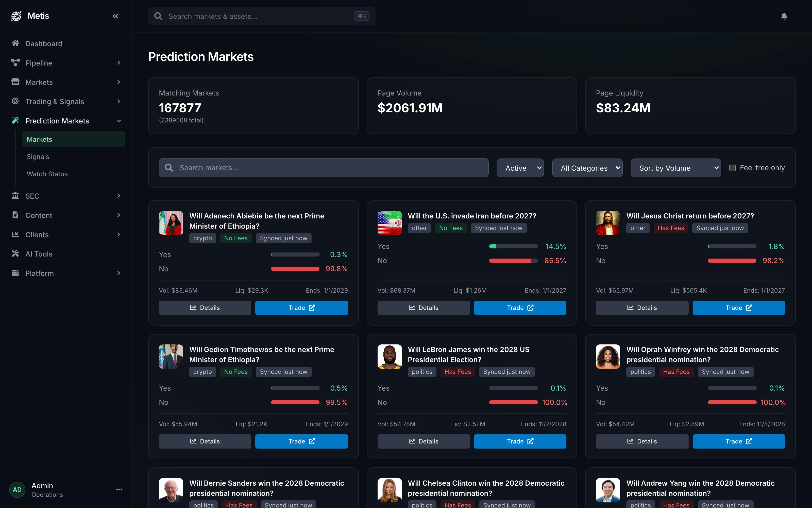The height and width of the screenshot is (508, 812).
Task: Click the AI Tools wrench icon
Action: (x=15, y=254)
